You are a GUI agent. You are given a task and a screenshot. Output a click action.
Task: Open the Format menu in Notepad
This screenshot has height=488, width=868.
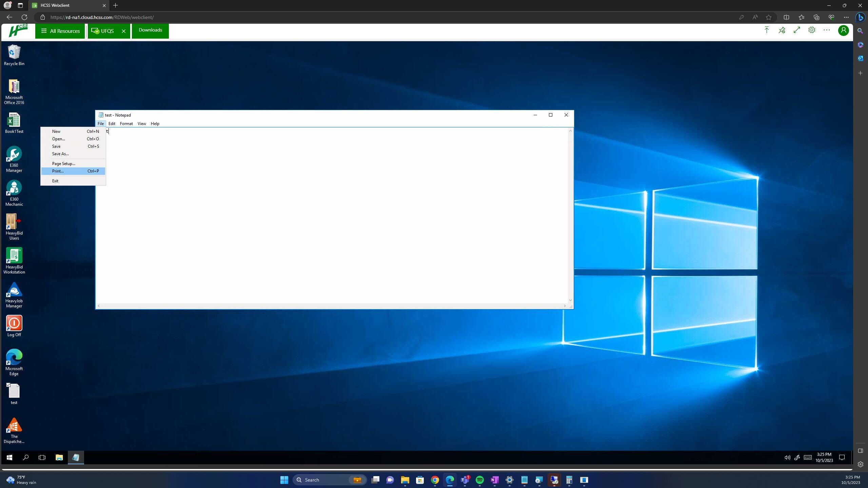[126, 123]
